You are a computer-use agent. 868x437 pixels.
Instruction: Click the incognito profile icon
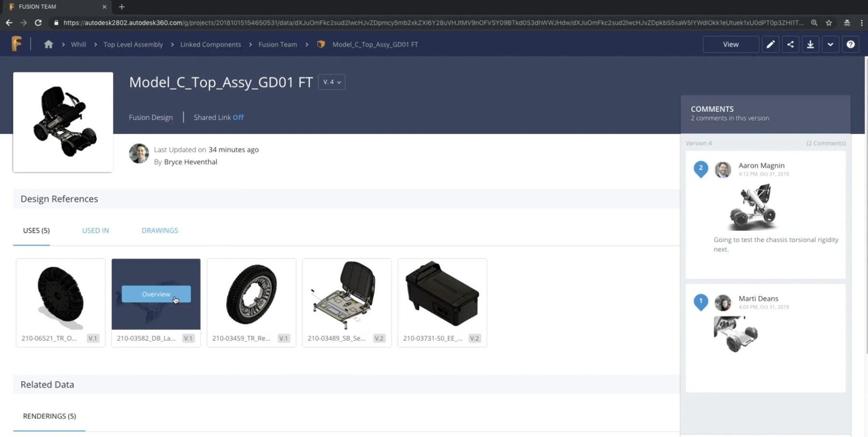click(x=847, y=23)
